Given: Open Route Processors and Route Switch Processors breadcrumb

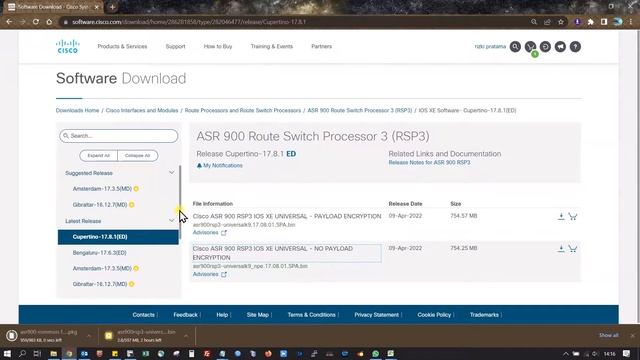Looking at the screenshot, I should click(x=243, y=111).
